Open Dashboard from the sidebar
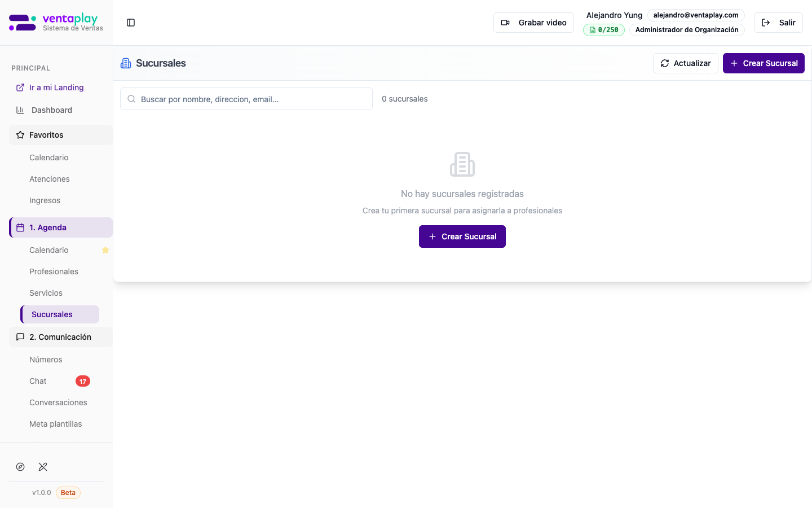Image resolution: width=812 pixels, height=508 pixels. (52, 110)
